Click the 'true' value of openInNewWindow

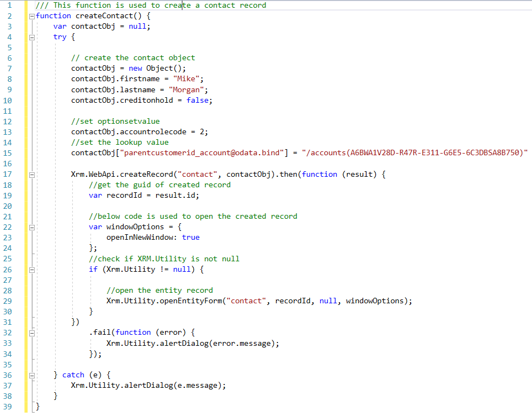[190, 238]
